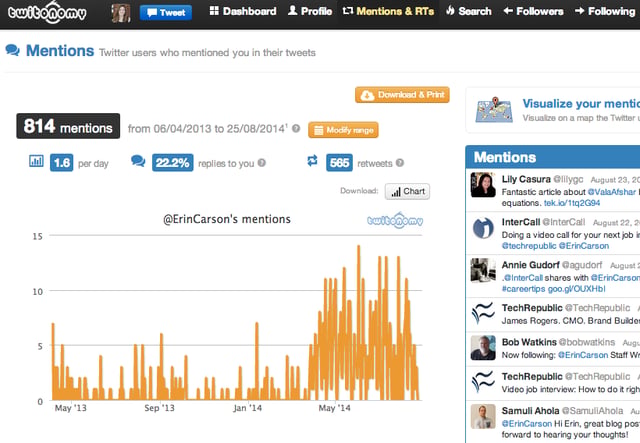Click the @ErinCarson's mentions chart title
Image resolution: width=640 pixels, height=443 pixels.
pyautogui.click(x=227, y=219)
